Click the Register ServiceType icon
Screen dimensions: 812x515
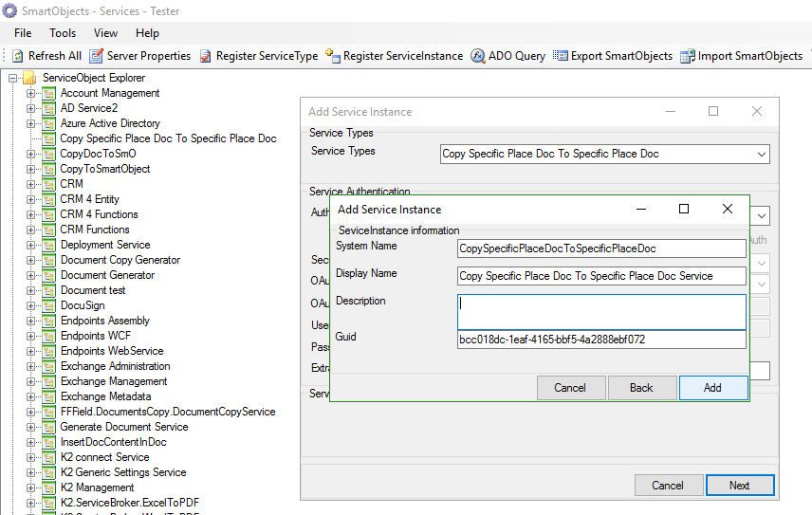click(206, 56)
